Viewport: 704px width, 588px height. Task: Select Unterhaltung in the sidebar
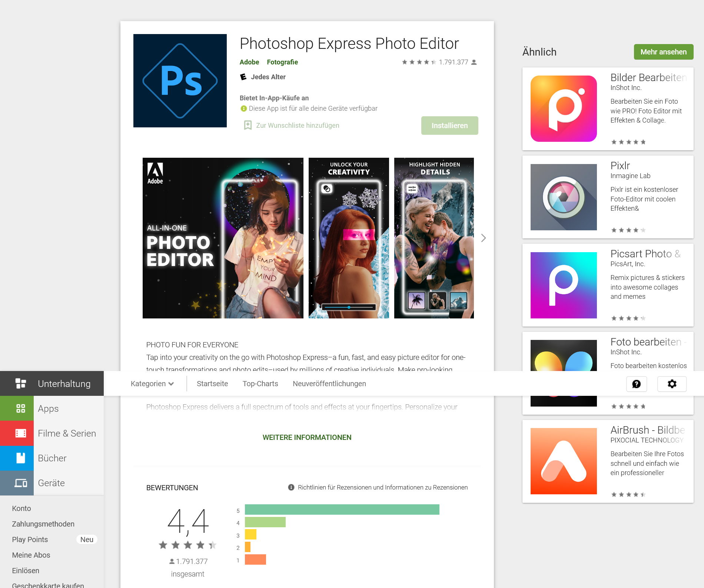pyautogui.click(x=52, y=384)
